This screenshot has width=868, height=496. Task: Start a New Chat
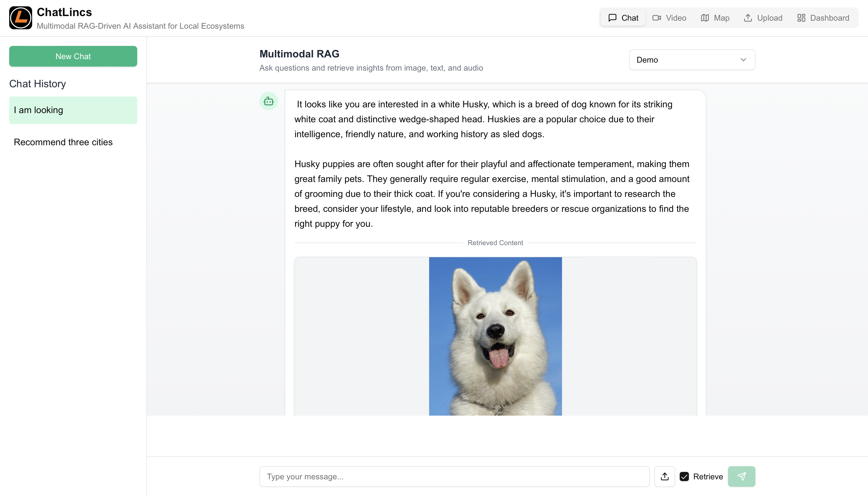pos(73,56)
